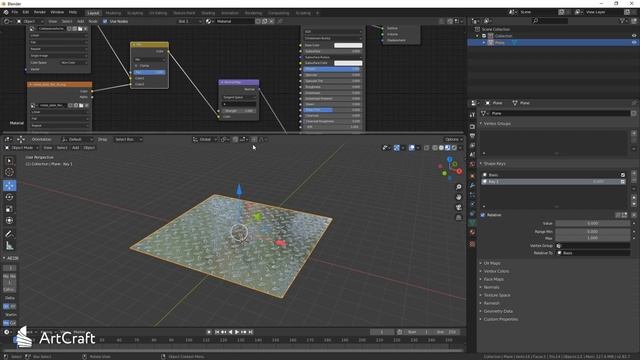Click the timeline play button
The height and width of the screenshot is (360, 640).
[x=237, y=332]
